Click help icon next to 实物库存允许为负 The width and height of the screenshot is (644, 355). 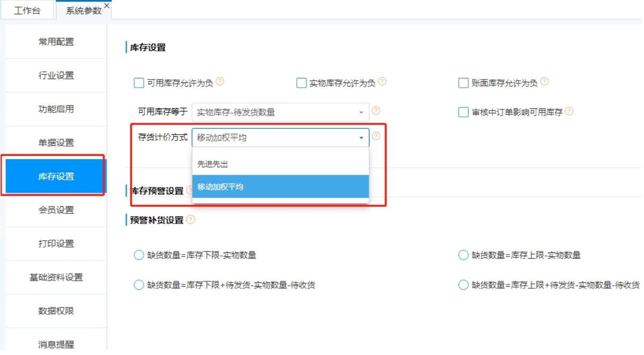[382, 82]
